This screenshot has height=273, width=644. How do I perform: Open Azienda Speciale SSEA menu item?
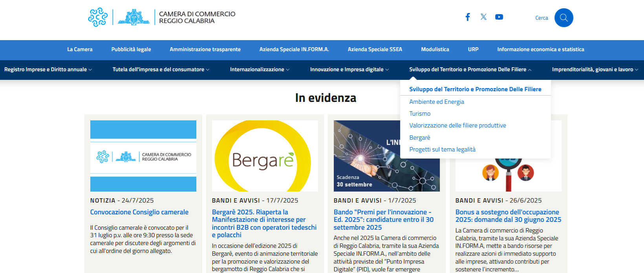(x=375, y=50)
